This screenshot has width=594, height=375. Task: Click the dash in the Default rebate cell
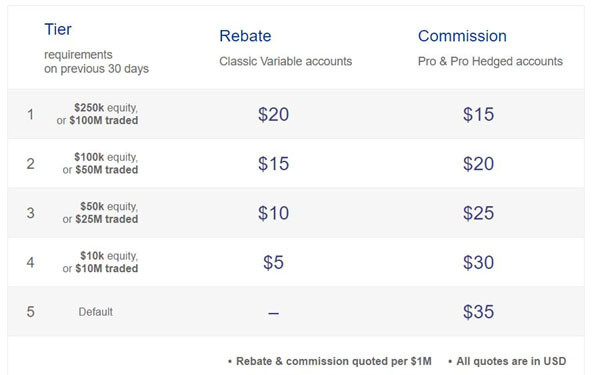click(274, 313)
